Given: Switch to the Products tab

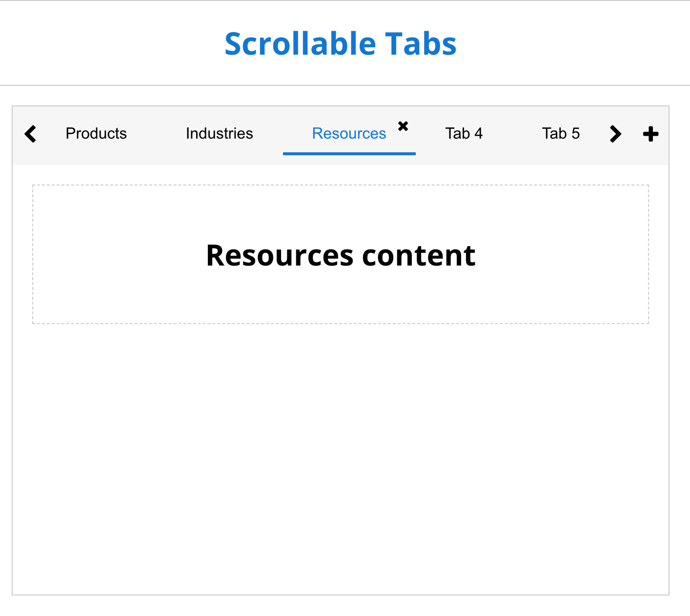Looking at the screenshot, I should 96,133.
